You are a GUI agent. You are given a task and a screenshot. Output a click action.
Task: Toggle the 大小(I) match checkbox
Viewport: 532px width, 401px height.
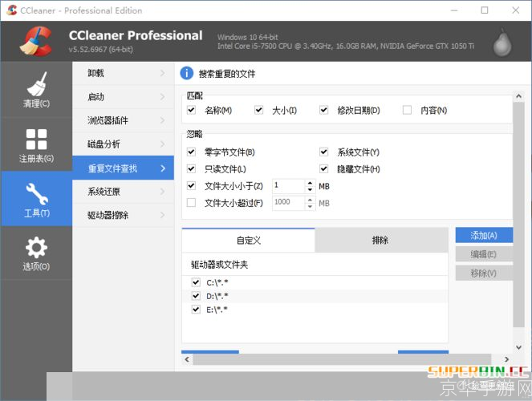coord(259,110)
